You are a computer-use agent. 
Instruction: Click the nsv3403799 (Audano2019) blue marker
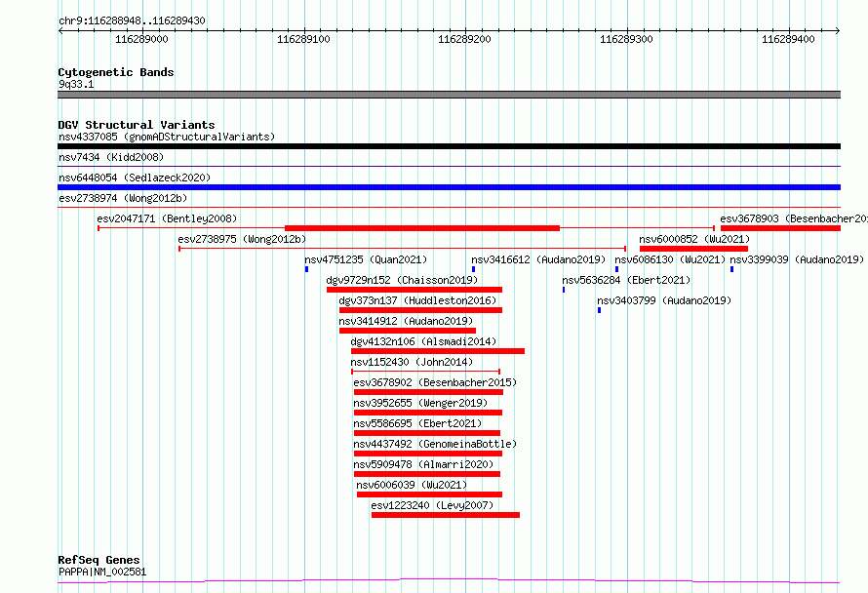pos(599,310)
